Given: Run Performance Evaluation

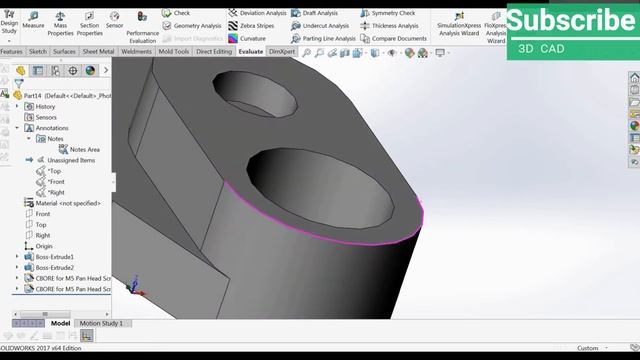Looking at the screenshot, I should pos(142,27).
